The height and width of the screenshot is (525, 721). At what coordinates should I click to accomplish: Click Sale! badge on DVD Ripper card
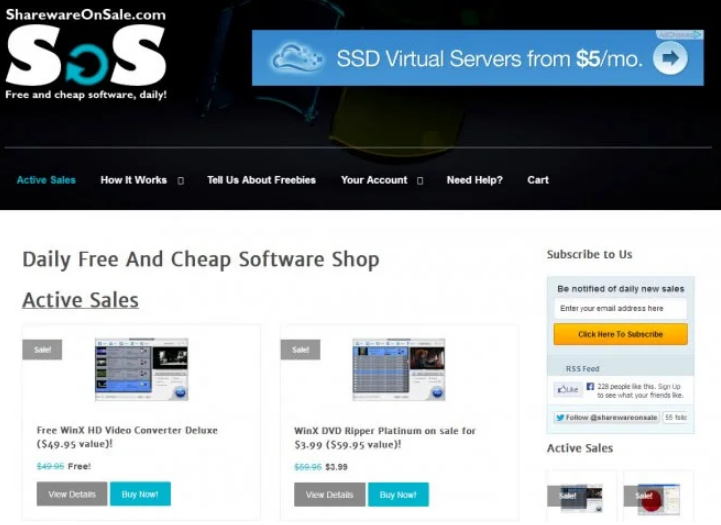300,350
